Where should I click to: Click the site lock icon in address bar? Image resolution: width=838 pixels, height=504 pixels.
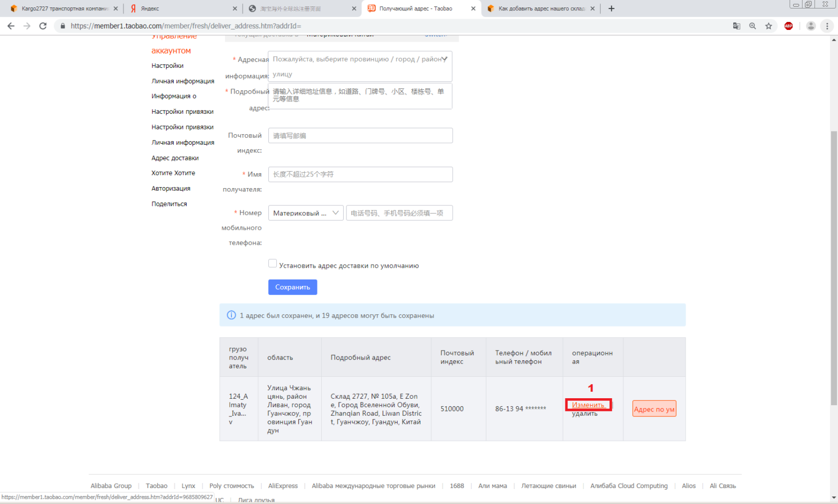[63, 26]
